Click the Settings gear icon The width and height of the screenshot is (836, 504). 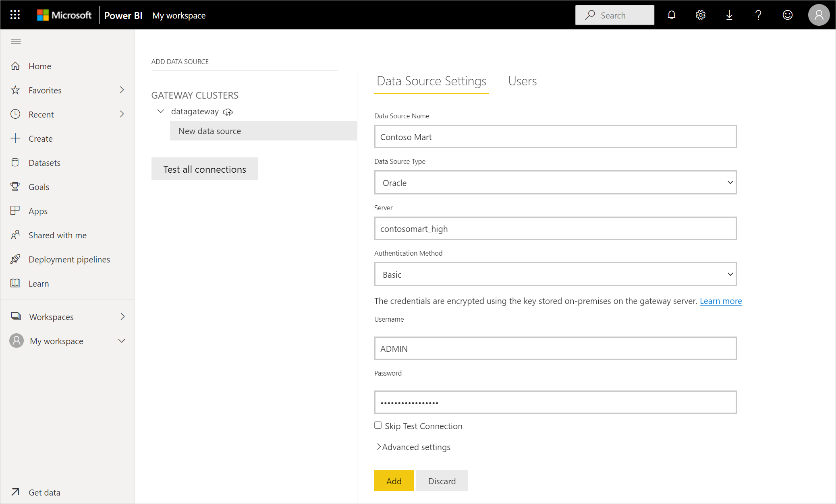tap(701, 14)
